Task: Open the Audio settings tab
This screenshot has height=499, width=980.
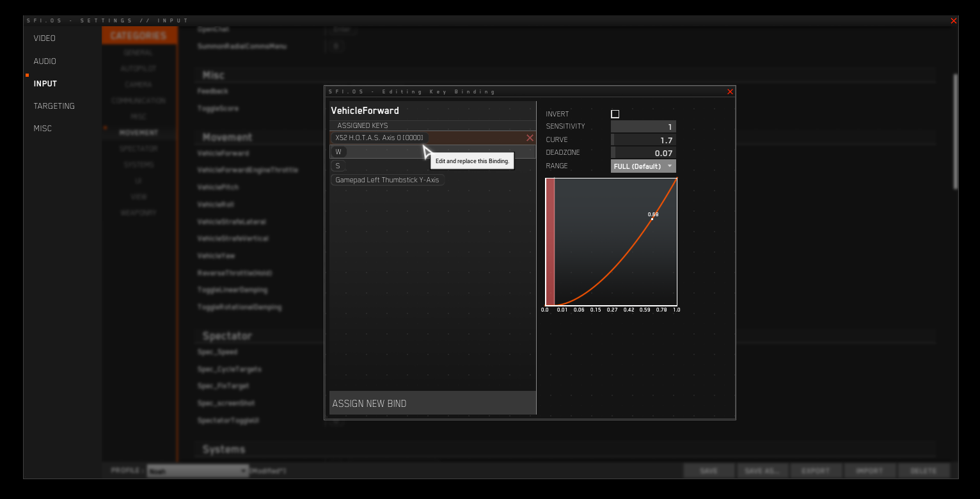Action: click(45, 61)
